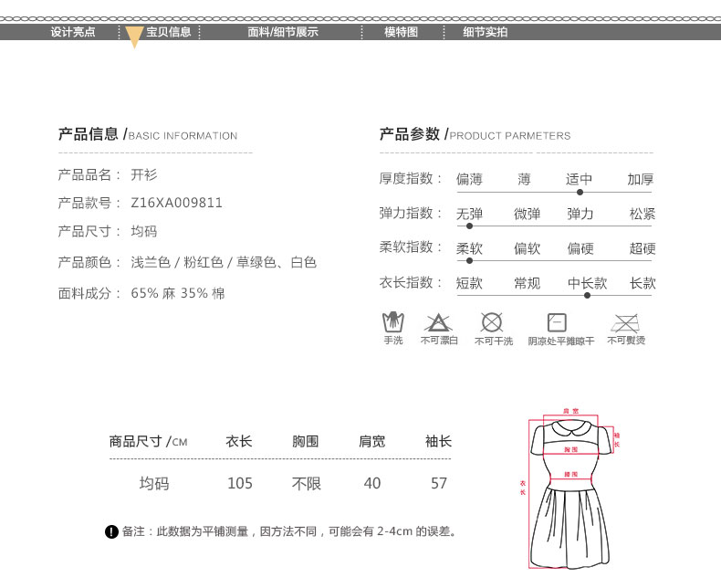
Task: Go to the 模特图 tab
Action: coord(401,32)
